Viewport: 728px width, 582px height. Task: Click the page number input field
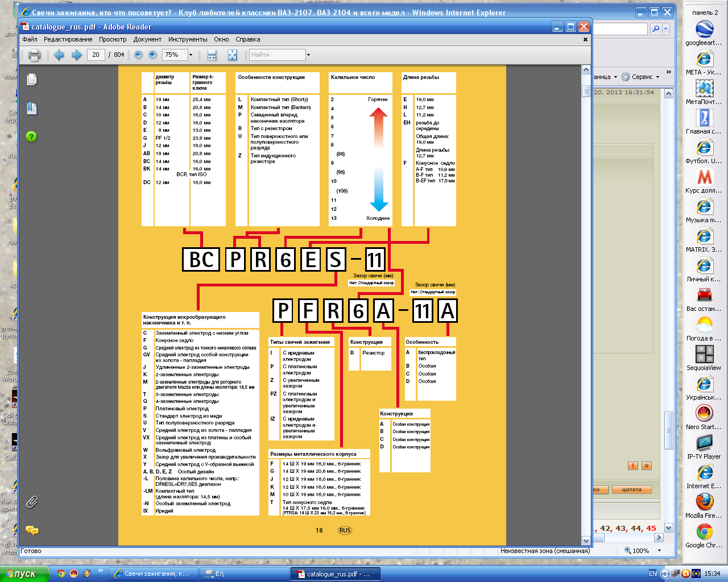pos(96,55)
